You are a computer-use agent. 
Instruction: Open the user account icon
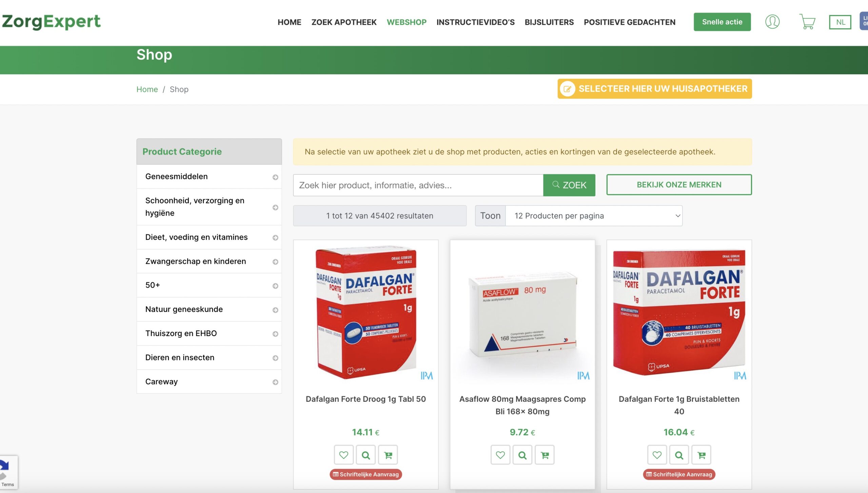[772, 22]
